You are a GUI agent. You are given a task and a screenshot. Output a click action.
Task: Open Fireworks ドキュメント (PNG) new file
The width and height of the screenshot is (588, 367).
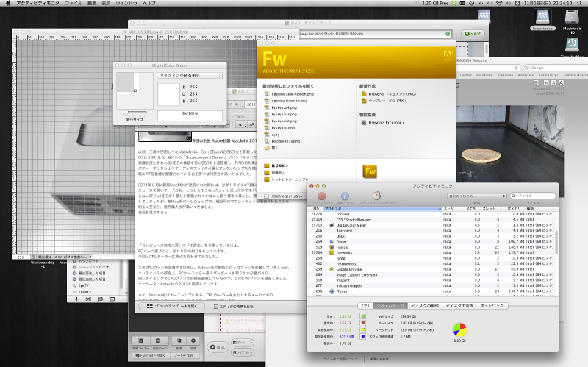point(392,94)
